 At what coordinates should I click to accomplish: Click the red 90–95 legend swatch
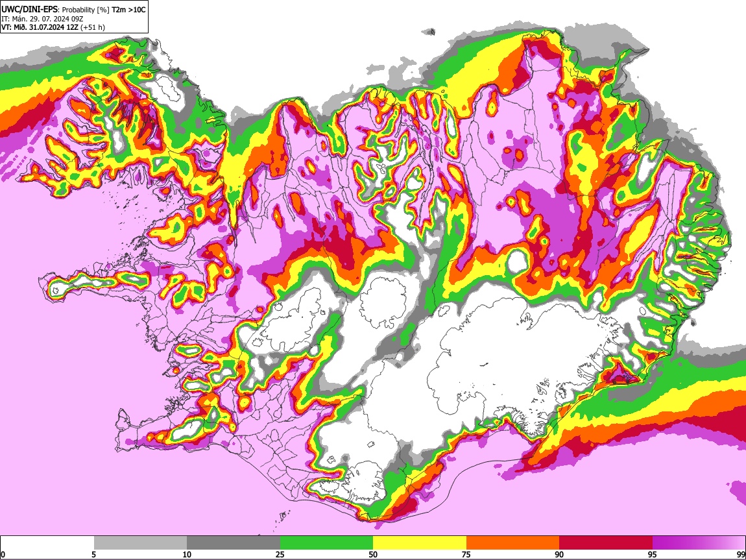point(606,543)
